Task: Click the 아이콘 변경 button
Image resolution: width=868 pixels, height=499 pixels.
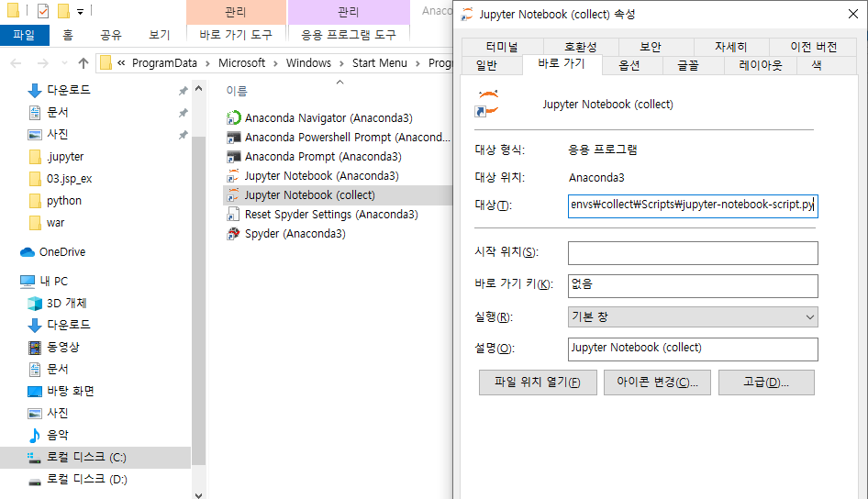Action: (x=657, y=383)
